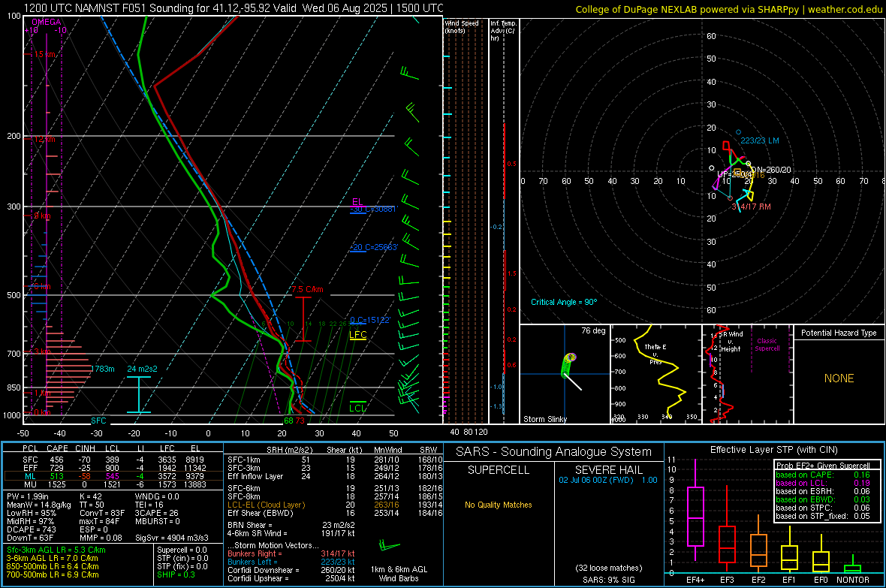The height and width of the screenshot is (588, 886).
Task: Click the yellow 'No Quality Matches' text
Action: point(499,505)
